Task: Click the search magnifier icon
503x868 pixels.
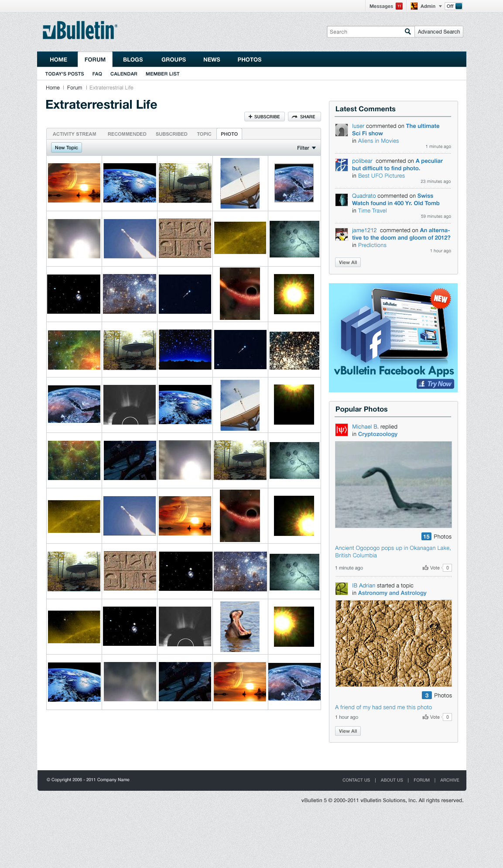Action: click(x=407, y=31)
